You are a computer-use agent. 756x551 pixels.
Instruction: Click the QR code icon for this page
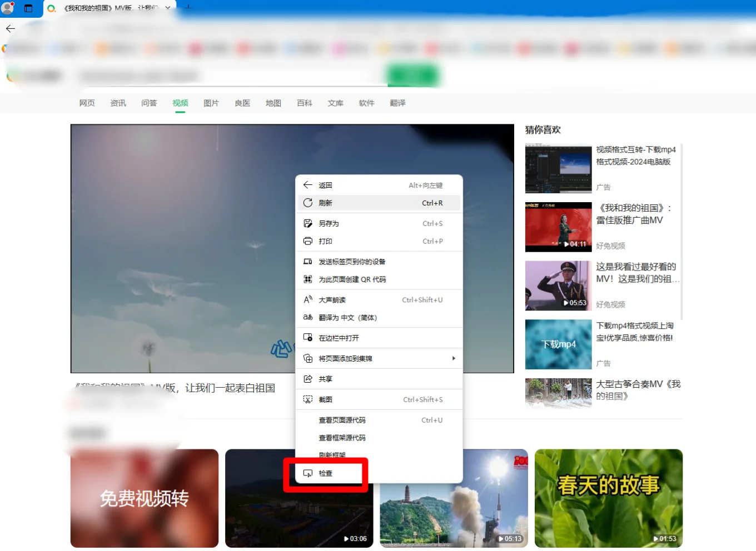pos(308,279)
